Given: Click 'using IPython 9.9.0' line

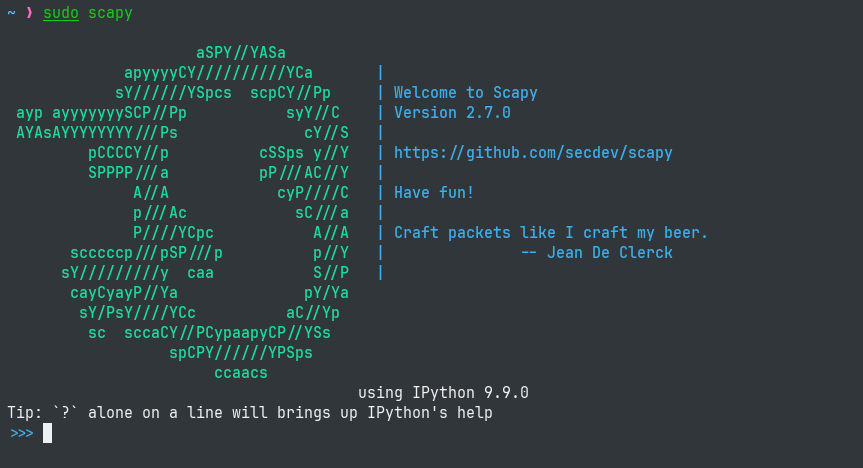Looking at the screenshot, I should pos(443,393).
